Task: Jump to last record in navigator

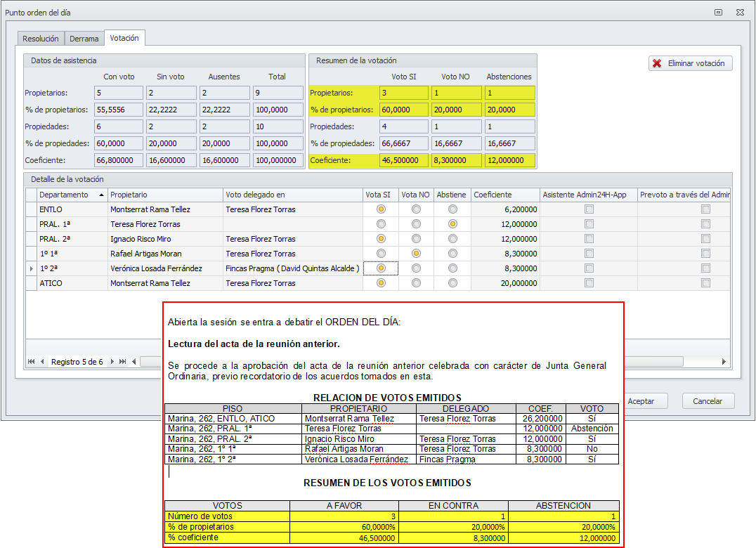Action: click(123, 362)
